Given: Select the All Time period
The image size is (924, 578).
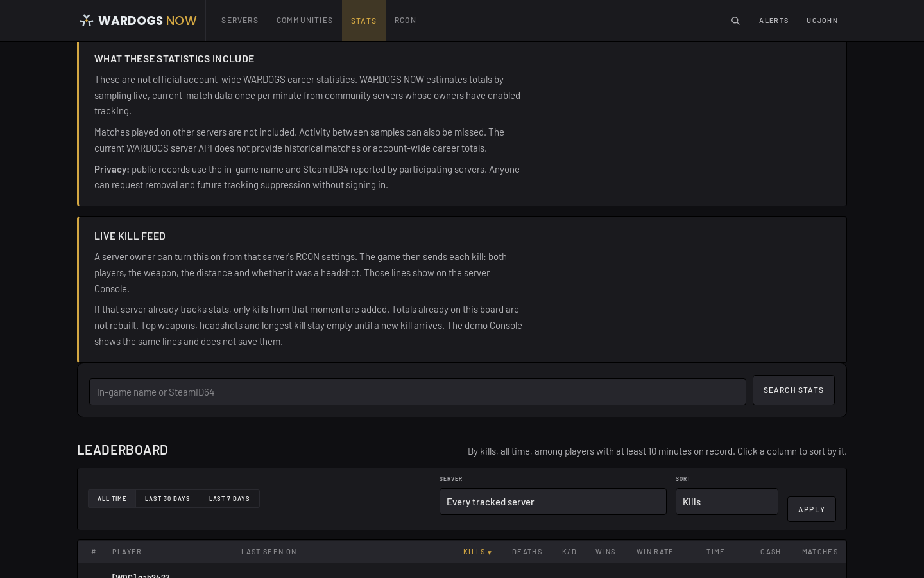Looking at the screenshot, I should click(112, 499).
